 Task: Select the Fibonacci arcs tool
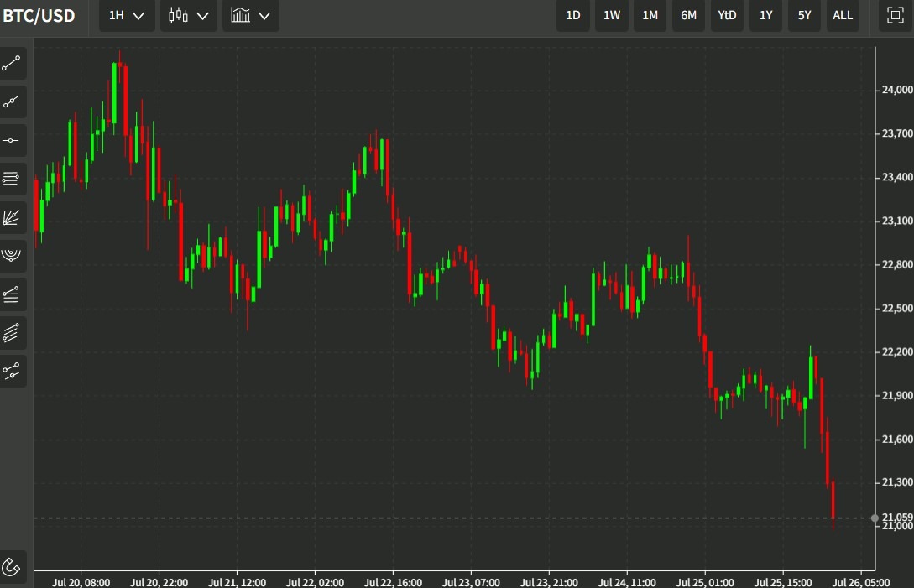point(12,256)
